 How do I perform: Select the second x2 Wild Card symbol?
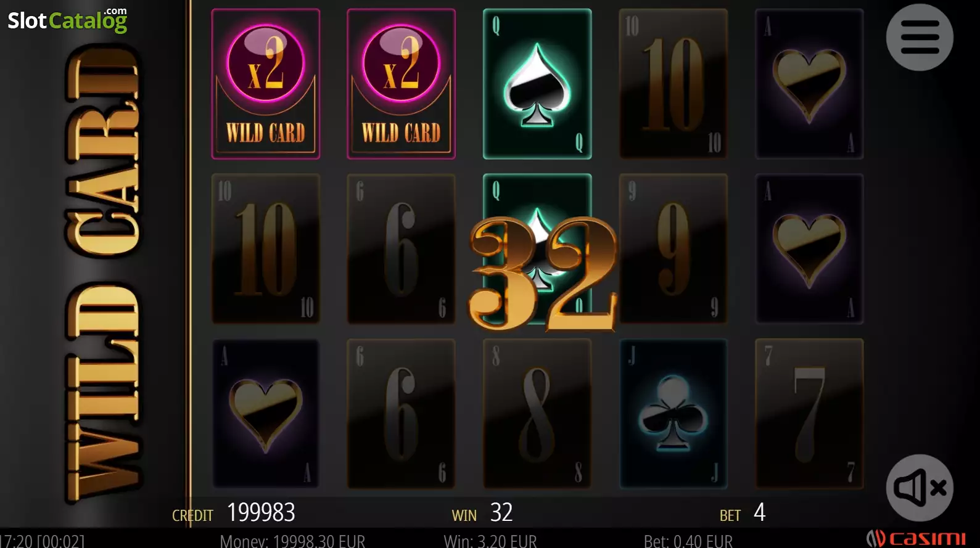[x=401, y=84]
